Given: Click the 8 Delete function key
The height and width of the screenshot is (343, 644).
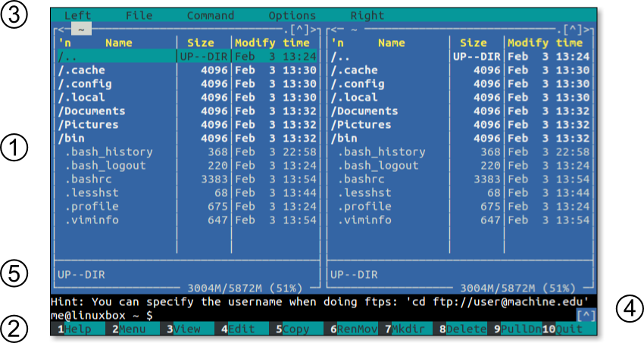Looking at the screenshot, I should [x=462, y=329].
